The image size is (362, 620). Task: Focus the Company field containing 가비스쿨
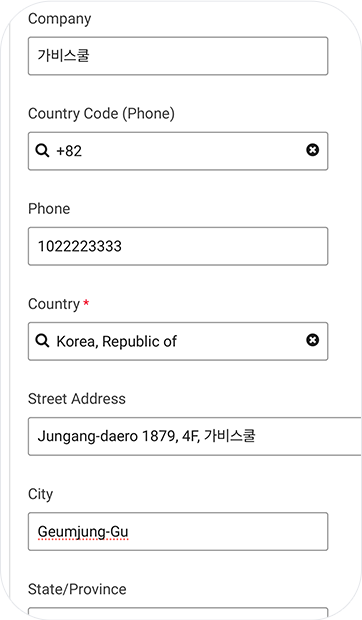tap(178, 56)
